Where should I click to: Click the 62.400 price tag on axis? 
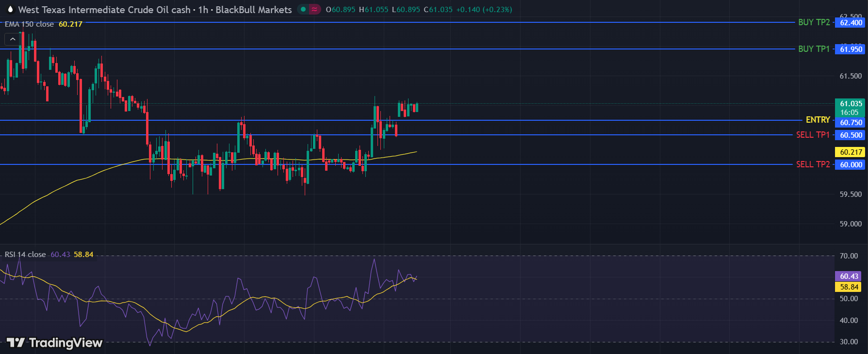[851, 23]
